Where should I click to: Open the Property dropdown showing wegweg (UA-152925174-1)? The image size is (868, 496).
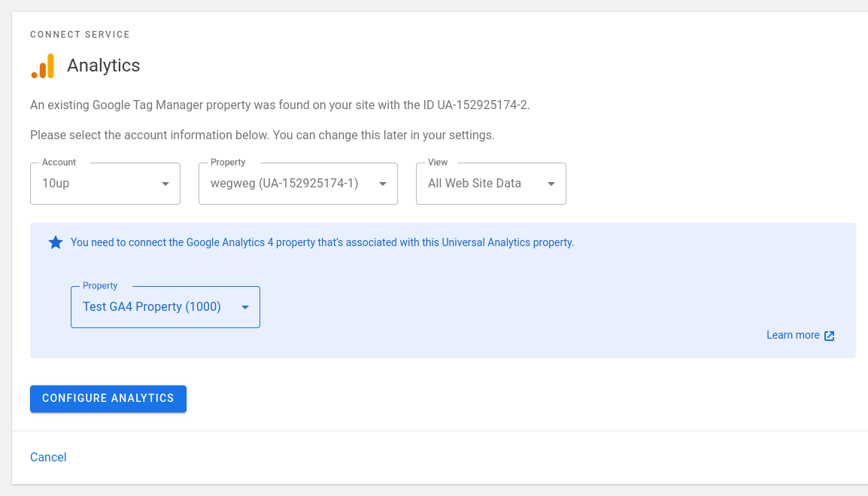click(x=298, y=184)
